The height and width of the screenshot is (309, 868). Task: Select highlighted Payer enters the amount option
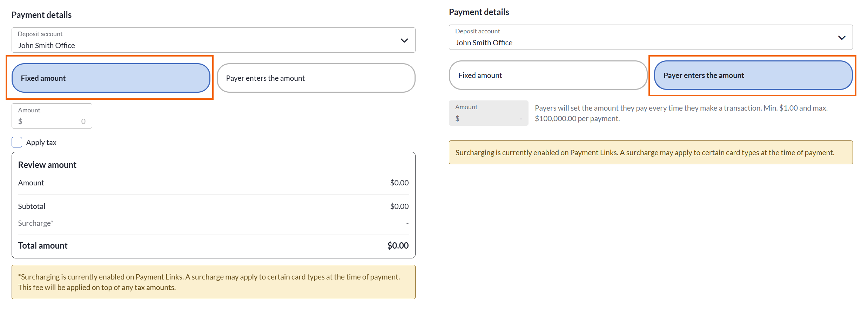[753, 75]
